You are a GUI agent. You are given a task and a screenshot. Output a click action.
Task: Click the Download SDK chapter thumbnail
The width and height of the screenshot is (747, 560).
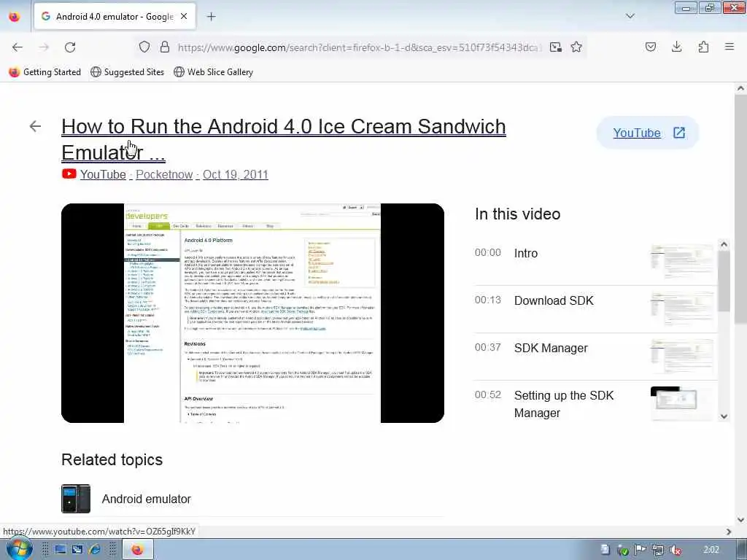pos(682,309)
